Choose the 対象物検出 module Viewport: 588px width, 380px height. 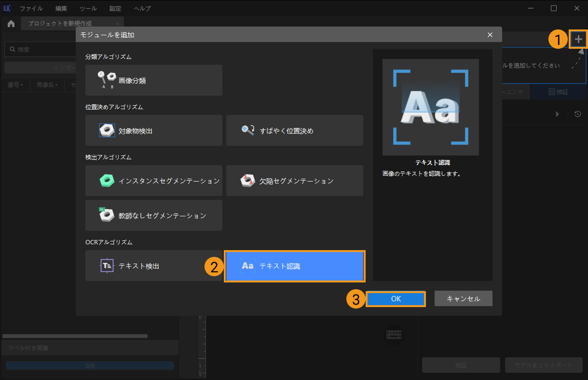(153, 130)
